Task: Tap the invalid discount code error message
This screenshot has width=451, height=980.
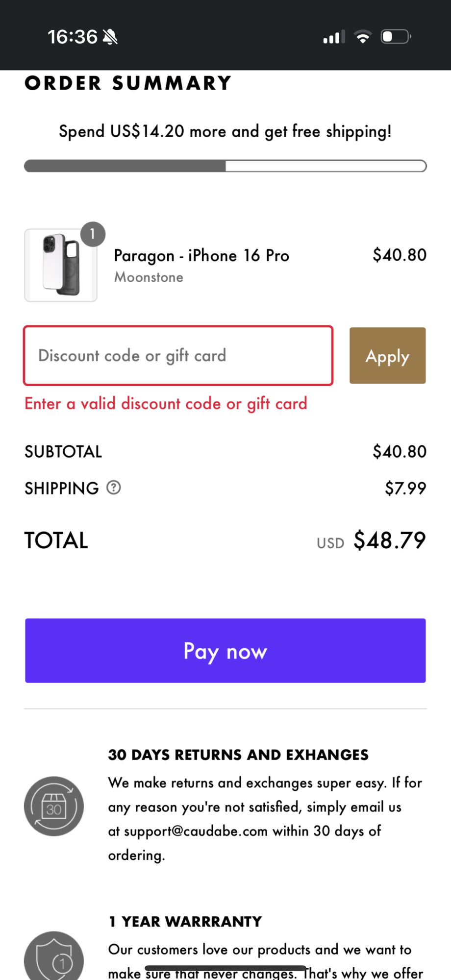Action: pyautogui.click(x=166, y=404)
